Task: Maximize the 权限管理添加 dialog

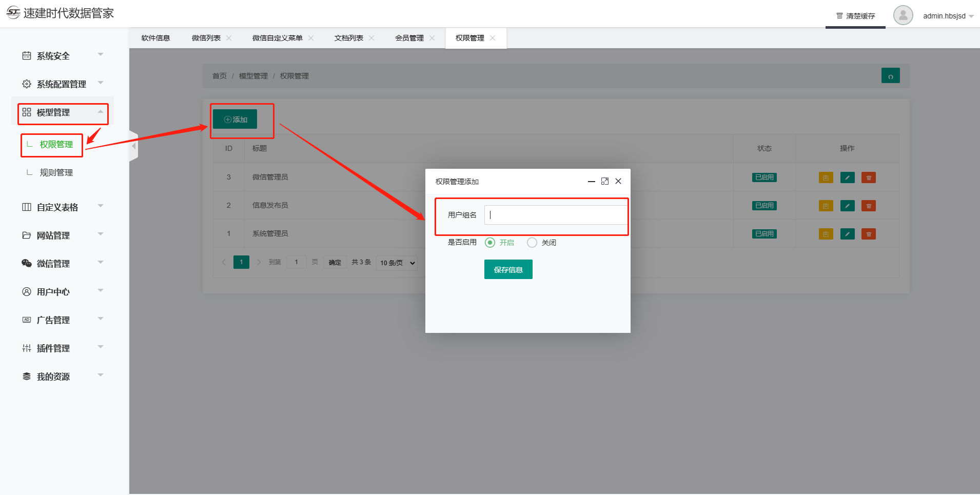Action: [605, 181]
